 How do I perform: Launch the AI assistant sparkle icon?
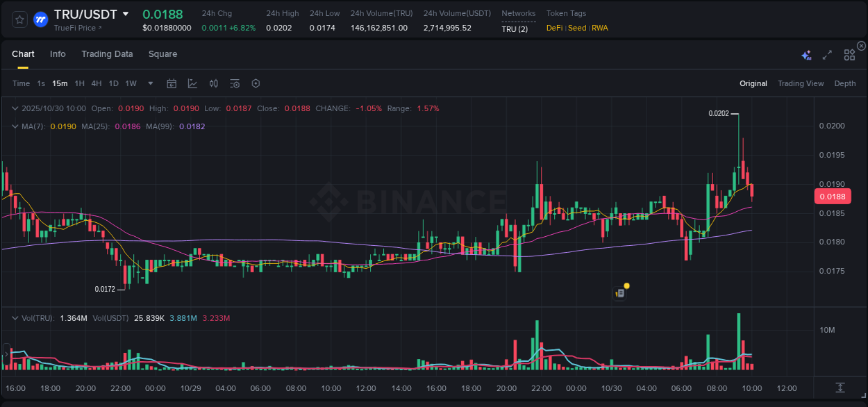pyautogui.click(x=806, y=54)
